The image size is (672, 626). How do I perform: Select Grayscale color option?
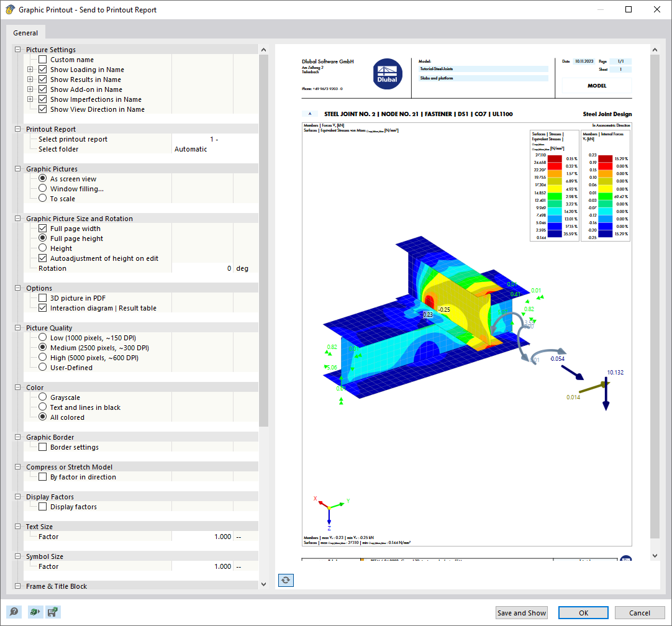click(43, 397)
